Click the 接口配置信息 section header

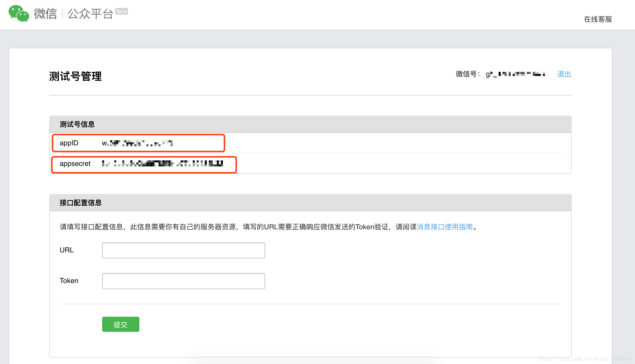tap(81, 203)
